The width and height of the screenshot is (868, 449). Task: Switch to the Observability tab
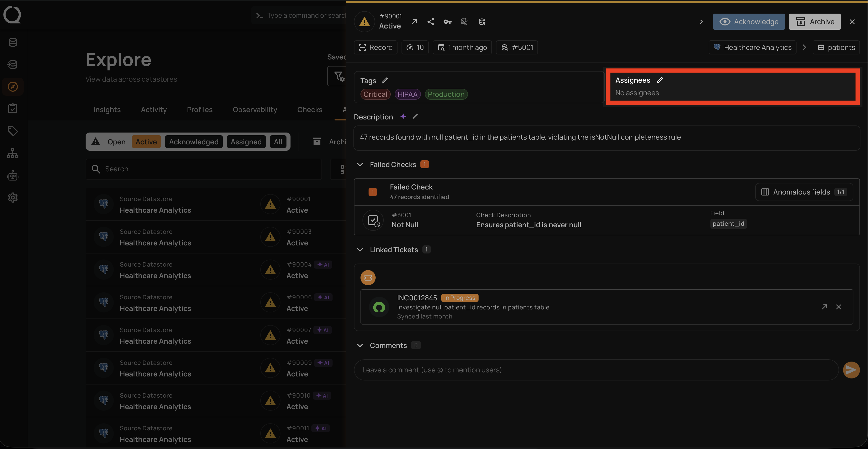click(x=255, y=110)
